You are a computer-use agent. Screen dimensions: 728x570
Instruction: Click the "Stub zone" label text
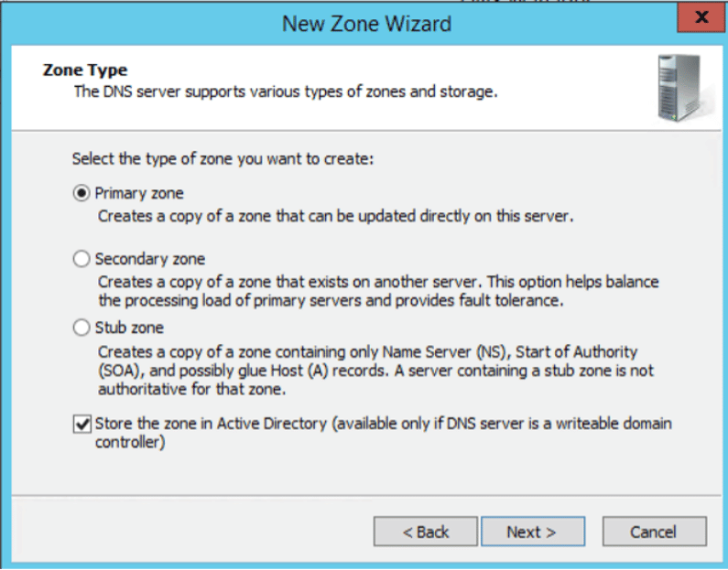pyautogui.click(x=129, y=328)
